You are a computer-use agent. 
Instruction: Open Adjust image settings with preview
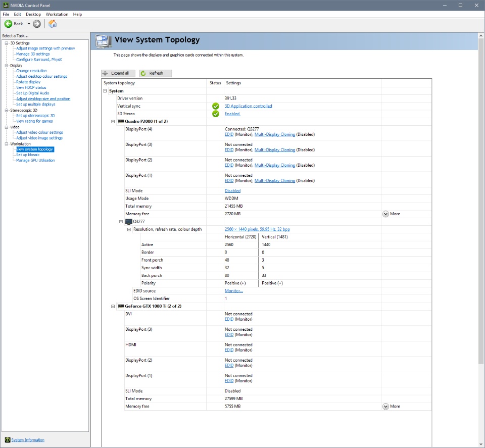45,48
